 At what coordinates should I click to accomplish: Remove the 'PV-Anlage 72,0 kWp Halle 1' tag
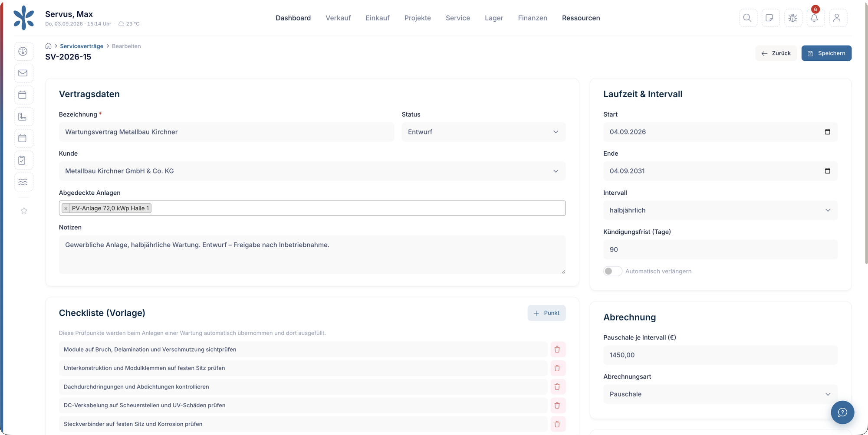tap(66, 209)
